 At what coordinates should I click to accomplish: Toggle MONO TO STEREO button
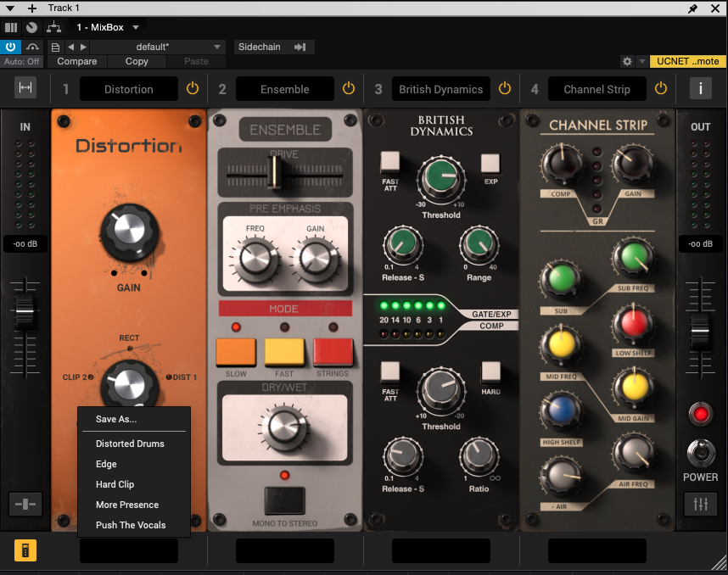pyautogui.click(x=284, y=500)
